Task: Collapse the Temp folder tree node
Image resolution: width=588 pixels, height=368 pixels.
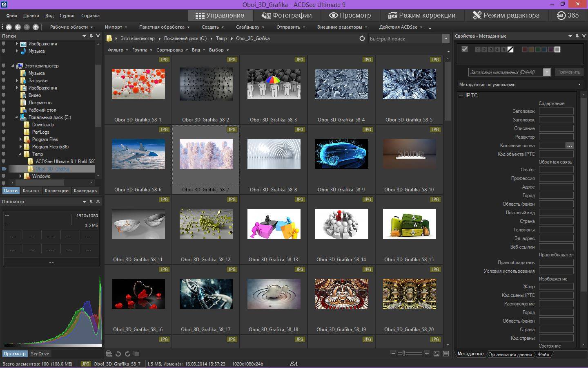Action: pyautogui.click(x=20, y=154)
